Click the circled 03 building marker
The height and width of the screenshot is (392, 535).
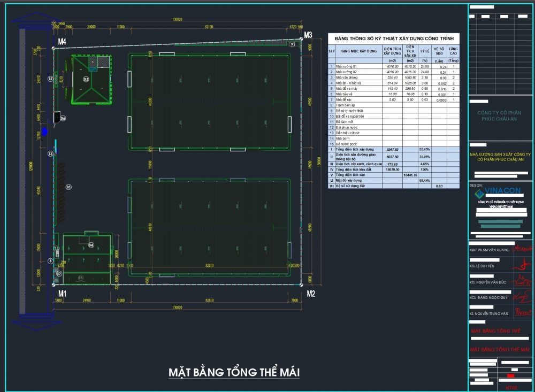click(86, 79)
